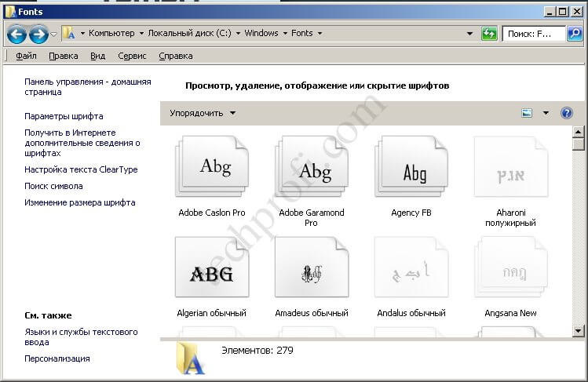This screenshot has height=382, width=588.
Task: Select the Algerian обычный font icon
Action: pos(212,268)
